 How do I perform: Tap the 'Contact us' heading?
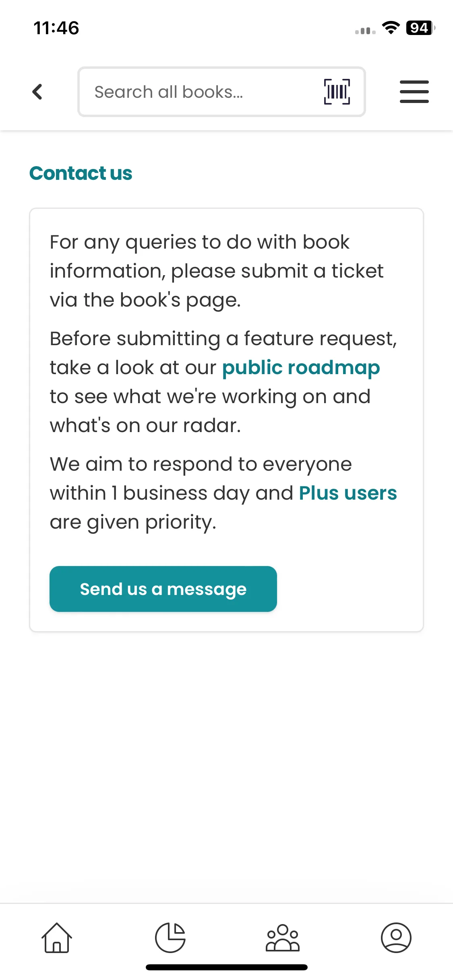tap(81, 173)
